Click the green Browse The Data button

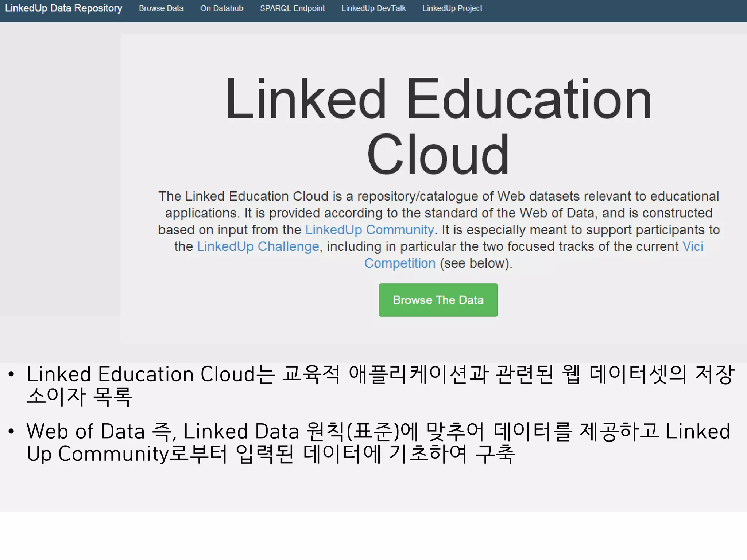click(x=438, y=300)
